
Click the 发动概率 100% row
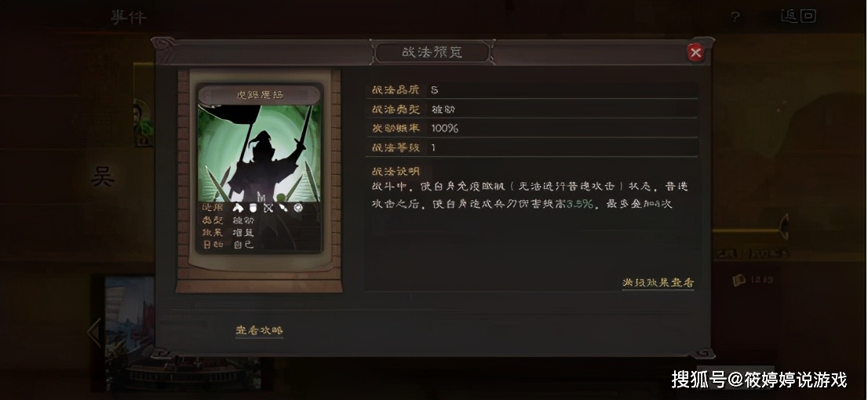(532, 129)
